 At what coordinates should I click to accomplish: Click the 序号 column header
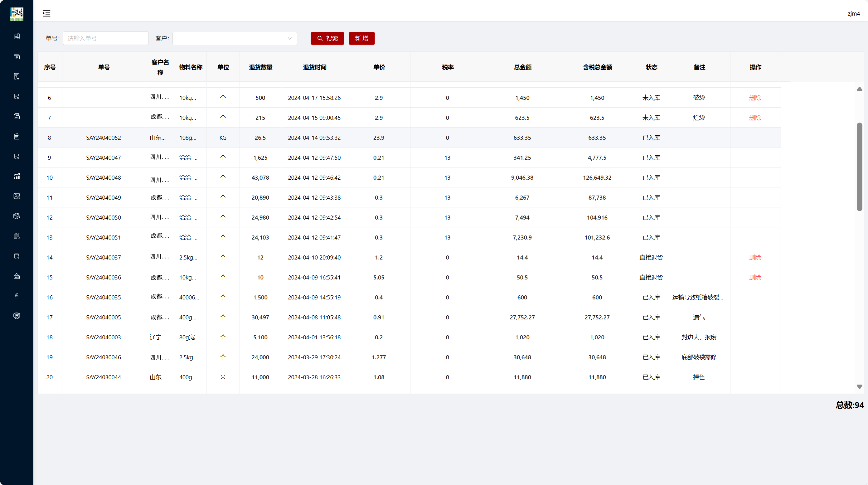50,67
